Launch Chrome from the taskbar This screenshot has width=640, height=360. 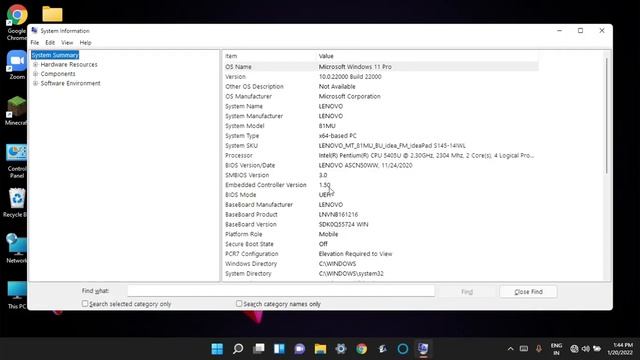tap(362, 349)
